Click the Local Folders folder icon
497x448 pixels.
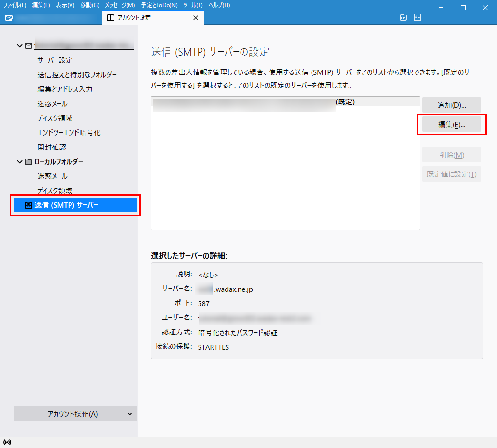28,162
